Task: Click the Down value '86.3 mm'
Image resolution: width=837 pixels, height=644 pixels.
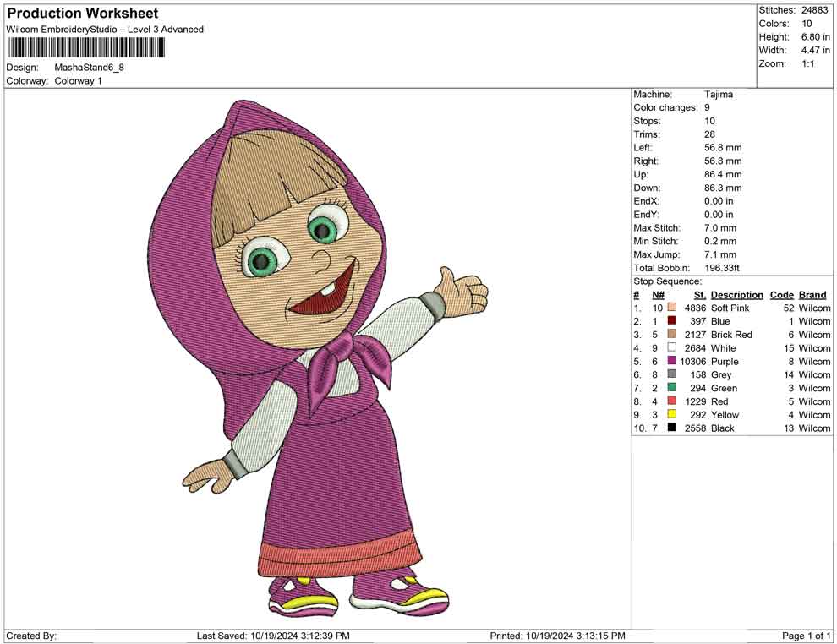Action: point(723,188)
